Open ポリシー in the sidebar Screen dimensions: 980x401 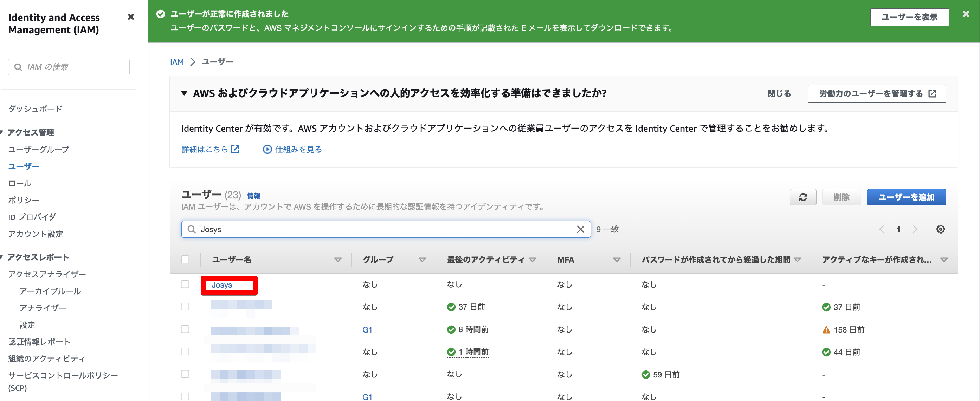(x=24, y=200)
